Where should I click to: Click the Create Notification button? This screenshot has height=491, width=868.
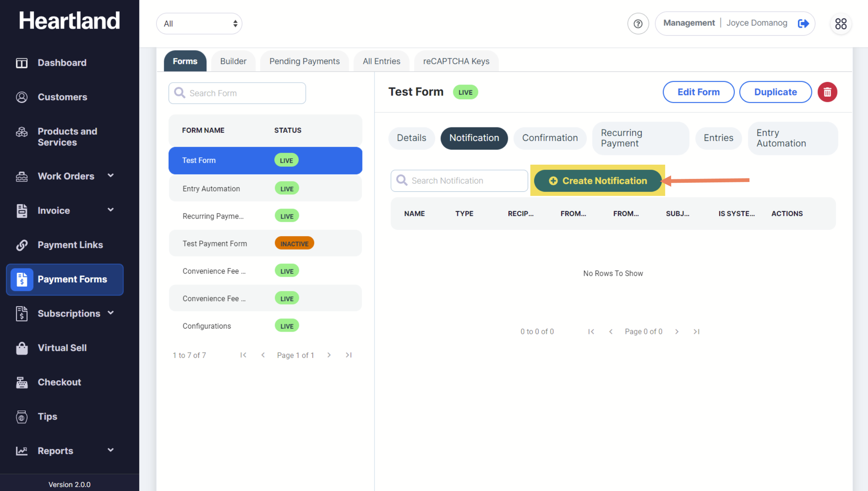[x=598, y=181]
